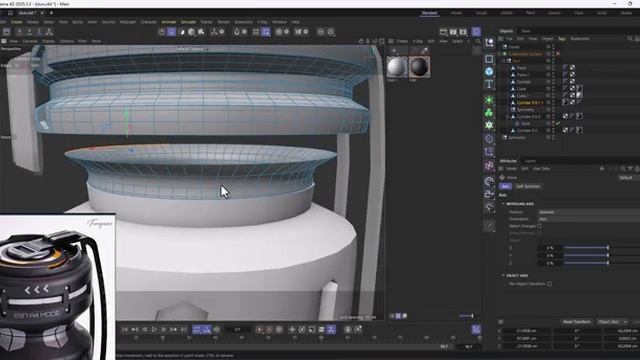This screenshot has width=640, height=360.
Task: Click the purple layout icon at top right toolbar
Action: [476, 31]
